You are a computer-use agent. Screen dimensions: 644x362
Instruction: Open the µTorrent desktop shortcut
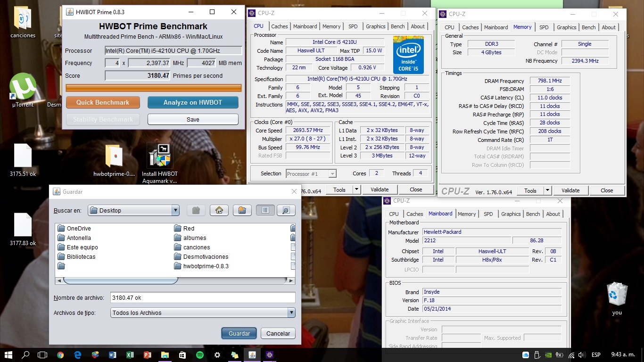point(23,90)
